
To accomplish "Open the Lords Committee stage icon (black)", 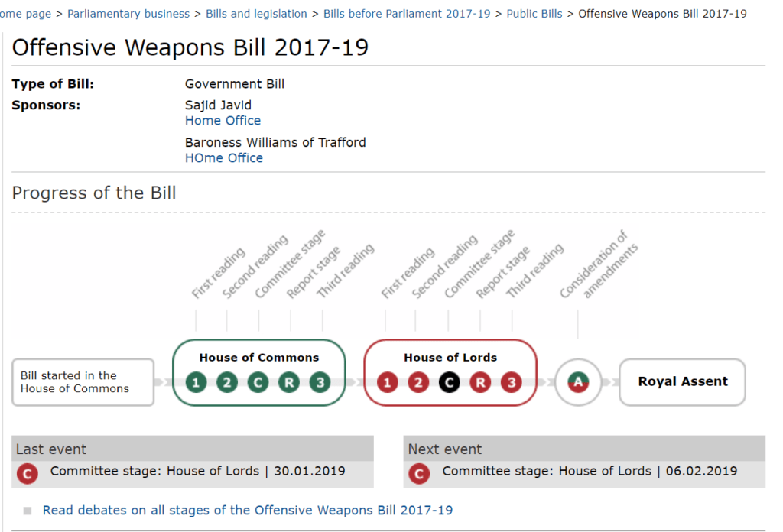I will (x=449, y=382).
